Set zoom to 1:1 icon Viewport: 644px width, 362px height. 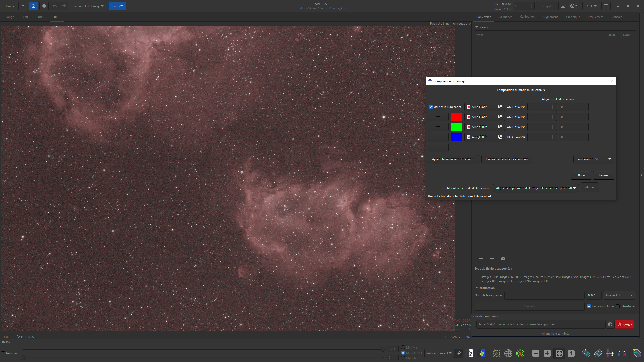coord(571,353)
